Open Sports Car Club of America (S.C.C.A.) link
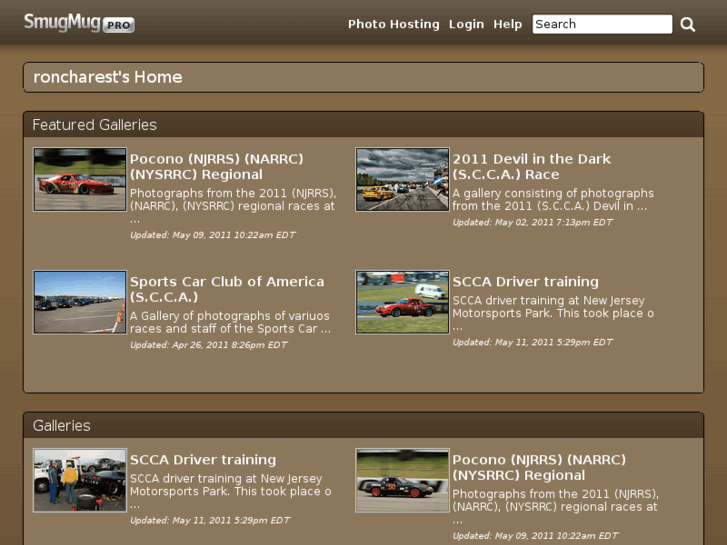 click(x=227, y=289)
